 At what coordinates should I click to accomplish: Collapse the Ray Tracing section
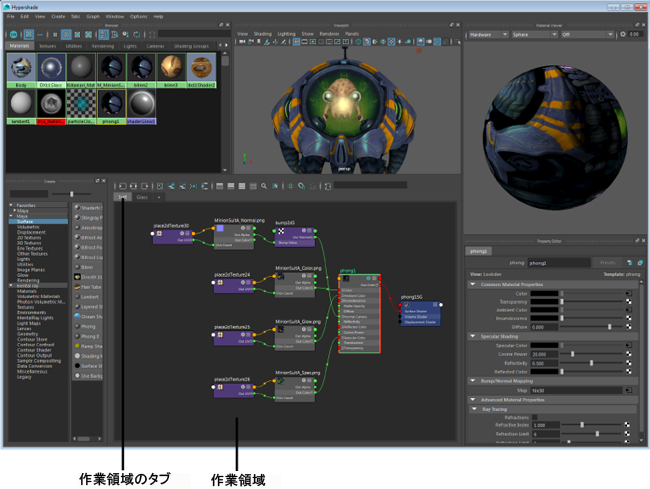[x=474, y=409]
